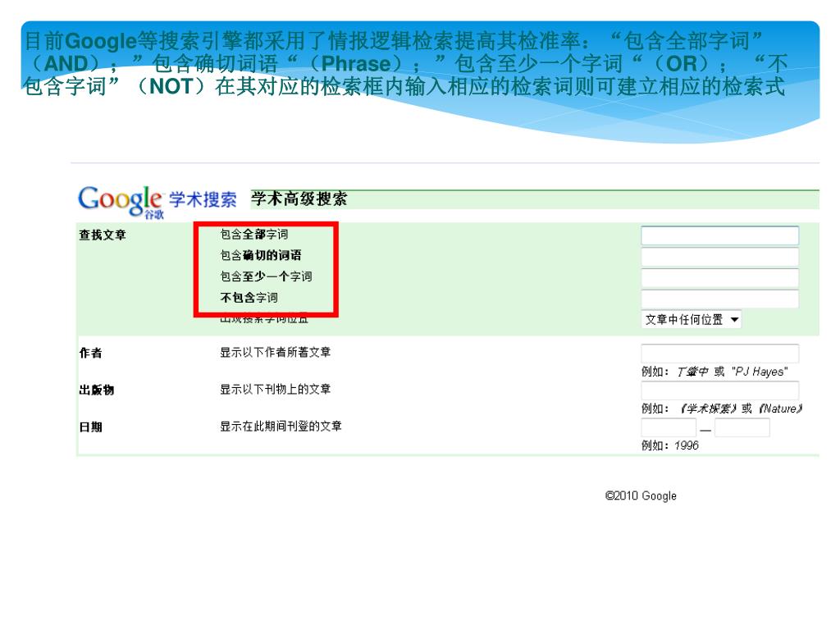Click the publication (出版物) input field
The height and width of the screenshot is (630, 840).
719,390
